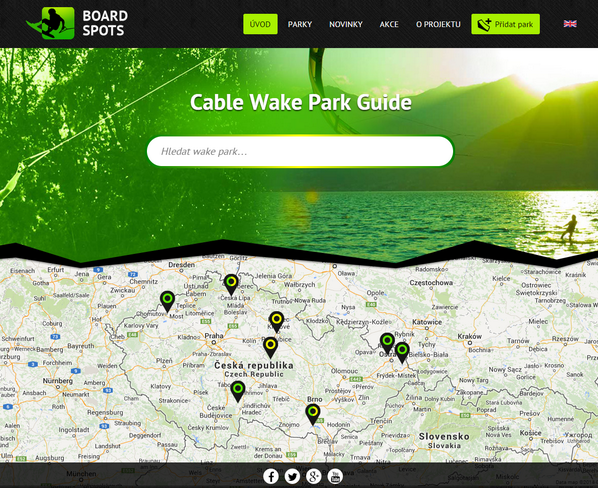598x488 pixels.
Task: Click the Regensburg label on the map
Action: coord(105,412)
